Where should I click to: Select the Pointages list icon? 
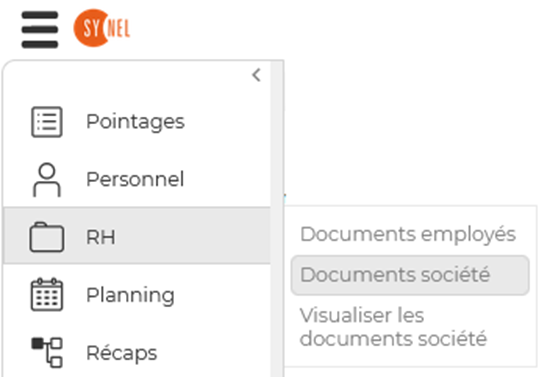47,122
